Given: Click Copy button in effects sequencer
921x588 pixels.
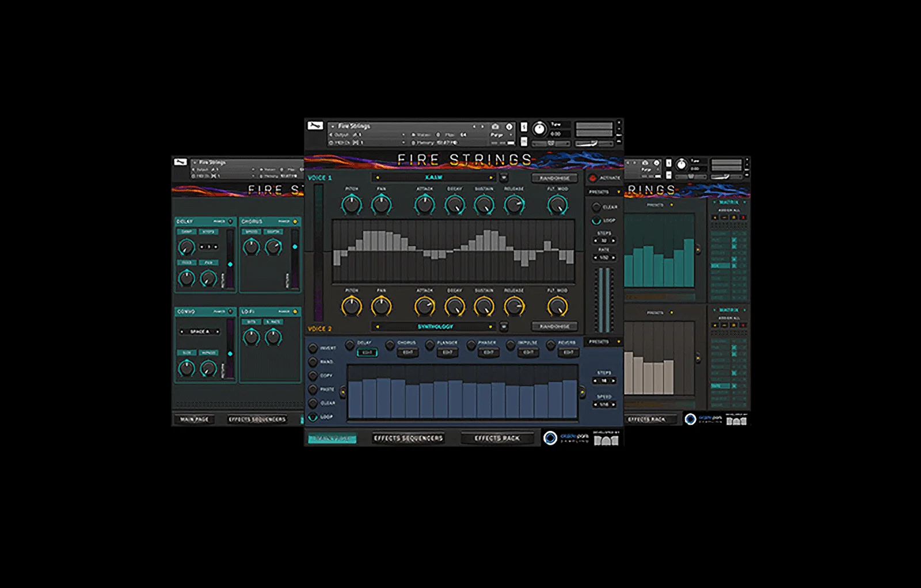Looking at the screenshot, I should pyautogui.click(x=313, y=376).
